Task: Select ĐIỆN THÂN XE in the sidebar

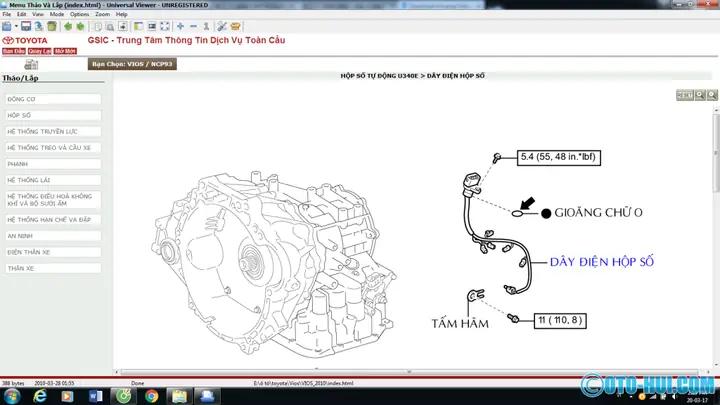Action: [53, 252]
